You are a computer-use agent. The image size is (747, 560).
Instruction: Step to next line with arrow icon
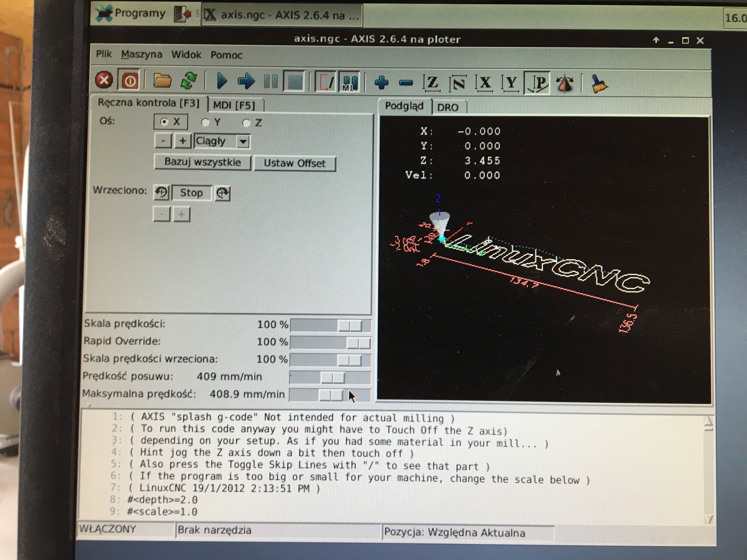[x=247, y=81]
